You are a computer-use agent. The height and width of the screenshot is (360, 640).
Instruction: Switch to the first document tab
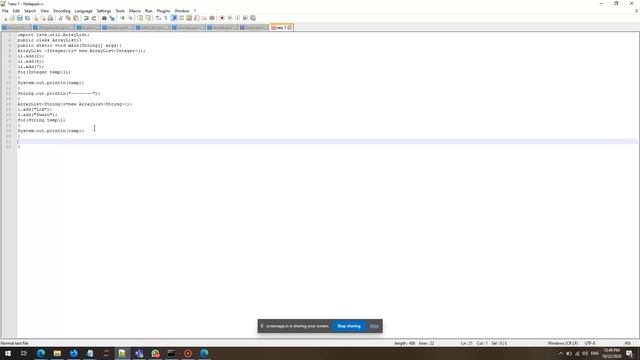click(16, 27)
